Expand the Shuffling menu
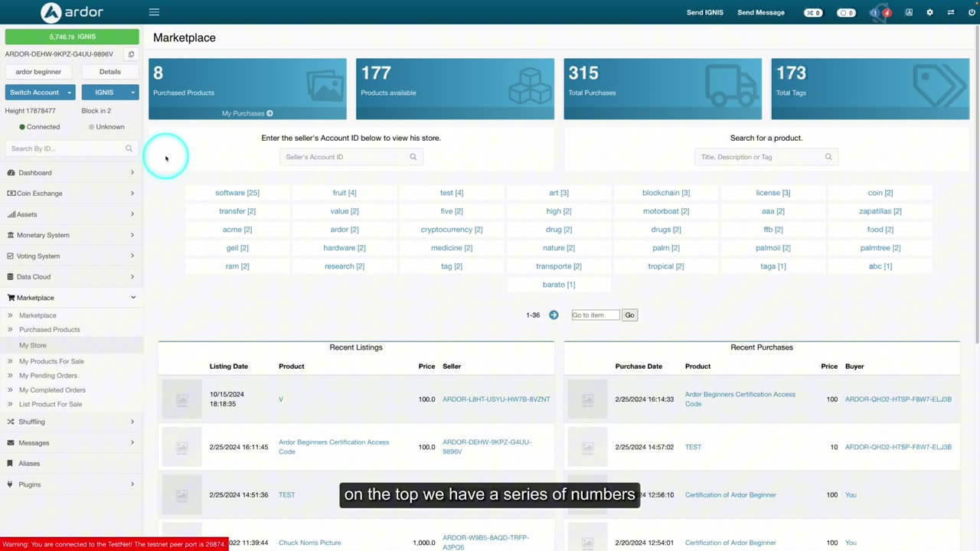980x551 pixels. 71,422
